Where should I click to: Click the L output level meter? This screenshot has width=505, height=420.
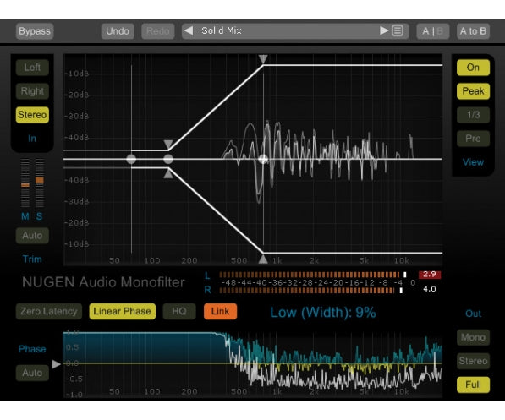pyautogui.click(x=313, y=275)
